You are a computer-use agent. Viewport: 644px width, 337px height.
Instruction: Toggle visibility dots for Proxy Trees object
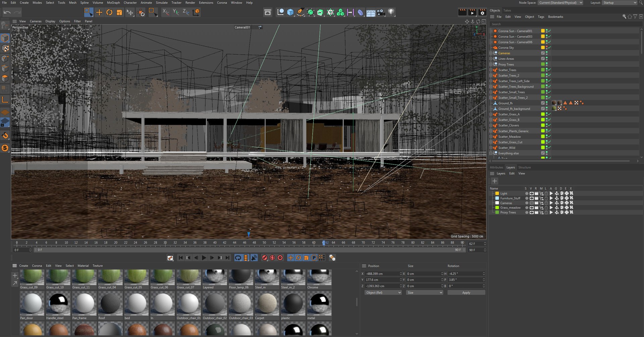pyautogui.click(x=547, y=64)
